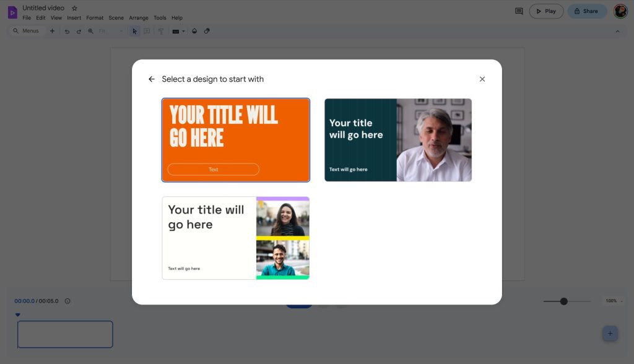The image size is (634, 364).
Task: Open the comments panel icon
Action: 519,11
